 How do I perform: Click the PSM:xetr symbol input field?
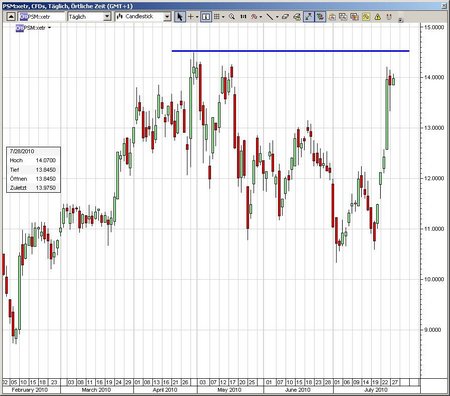pyautogui.click(x=42, y=16)
